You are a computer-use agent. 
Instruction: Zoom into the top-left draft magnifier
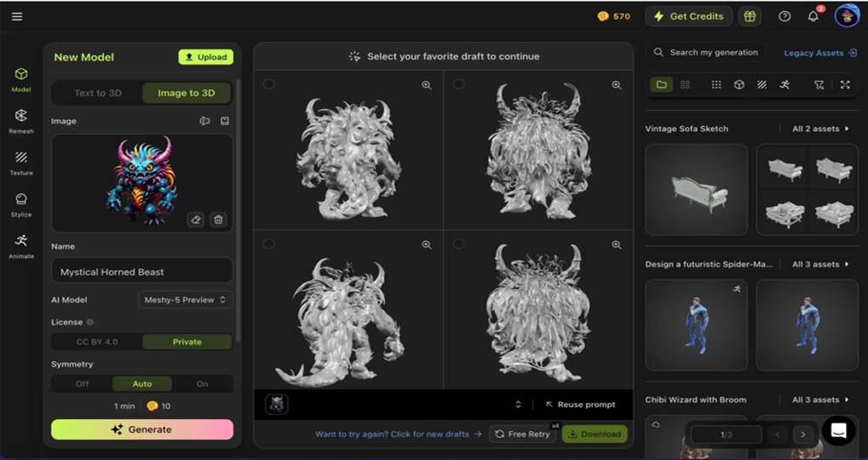click(x=426, y=85)
